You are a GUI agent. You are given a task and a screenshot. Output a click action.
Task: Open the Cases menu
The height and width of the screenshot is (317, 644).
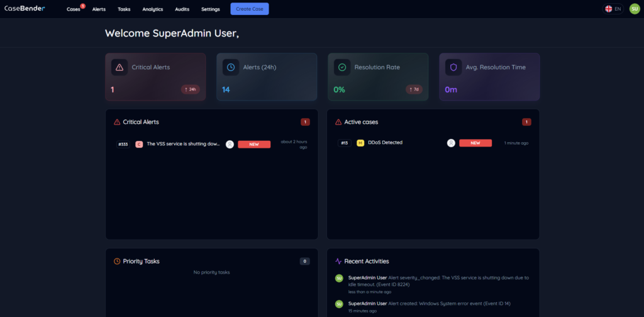[74, 9]
